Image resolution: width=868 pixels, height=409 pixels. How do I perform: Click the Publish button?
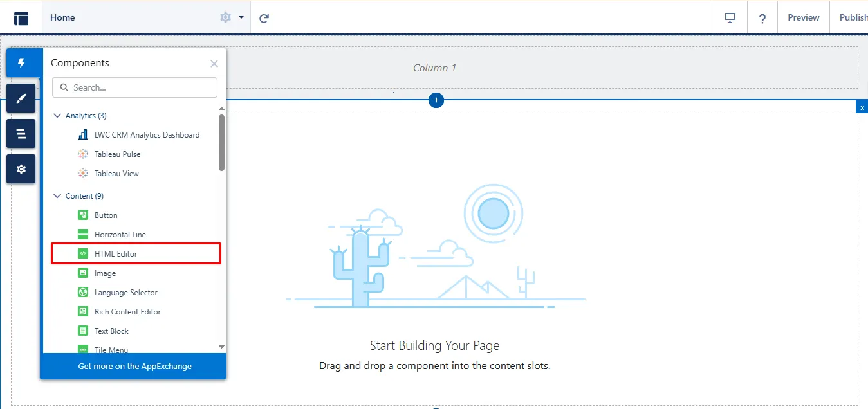pos(853,18)
